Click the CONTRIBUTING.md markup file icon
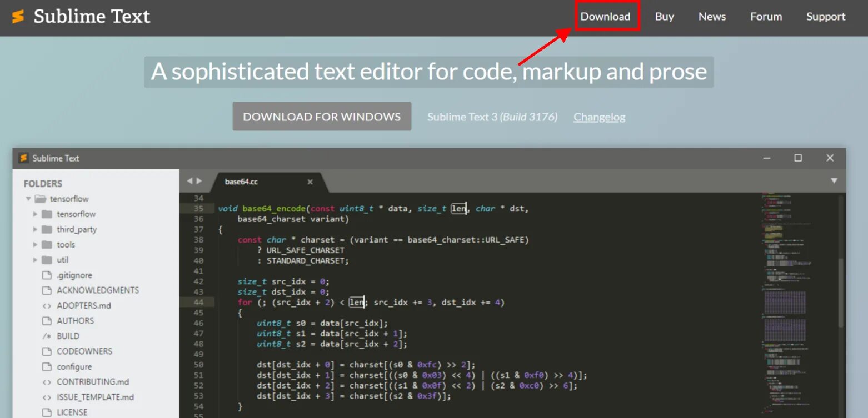 (47, 382)
